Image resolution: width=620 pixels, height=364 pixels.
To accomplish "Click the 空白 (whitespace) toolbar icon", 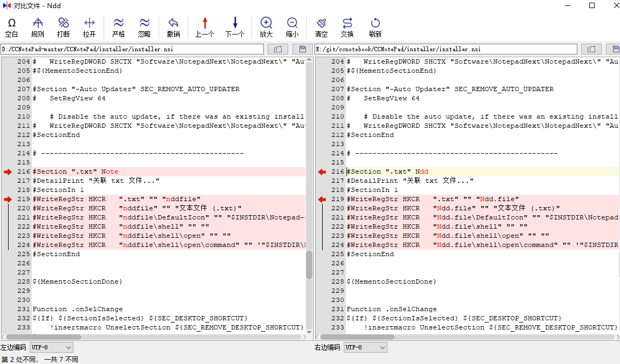I will pos(11,28).
